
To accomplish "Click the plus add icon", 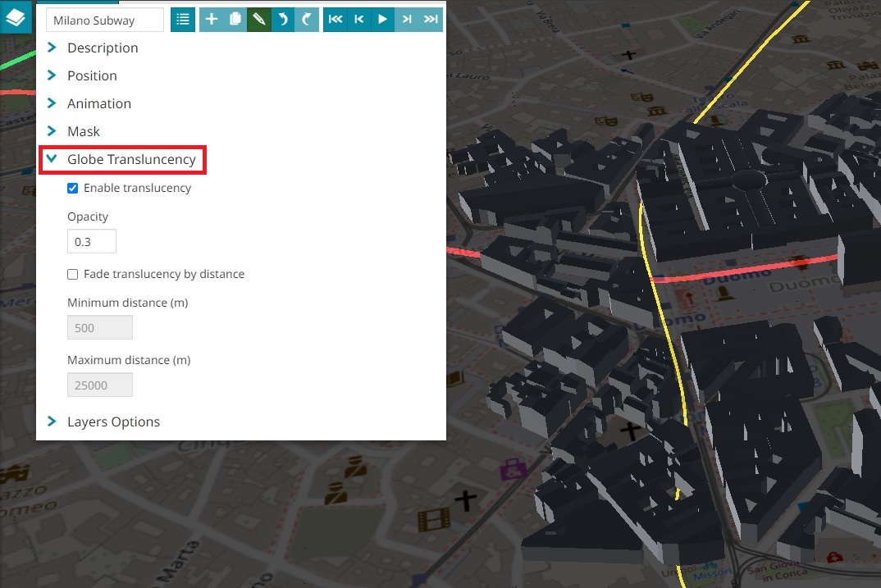I will (212, 20).
